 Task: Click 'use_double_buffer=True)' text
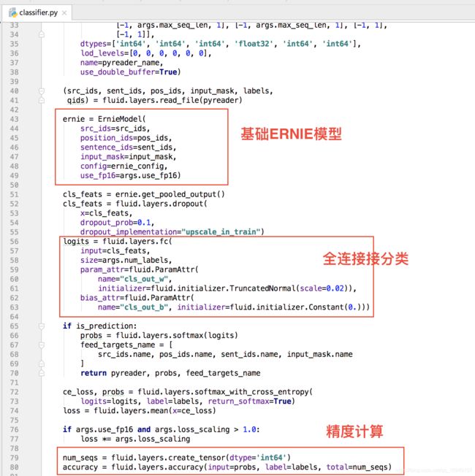[130, 72]
